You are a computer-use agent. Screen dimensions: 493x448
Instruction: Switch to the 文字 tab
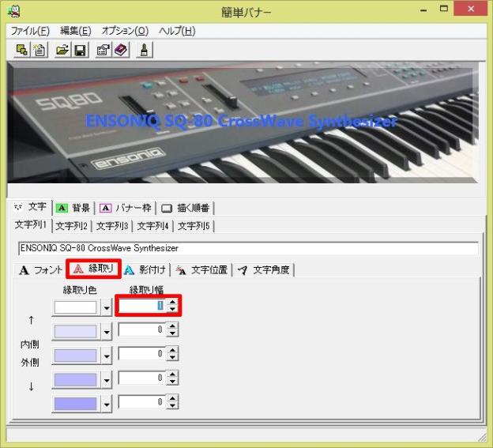pos(32,207)
